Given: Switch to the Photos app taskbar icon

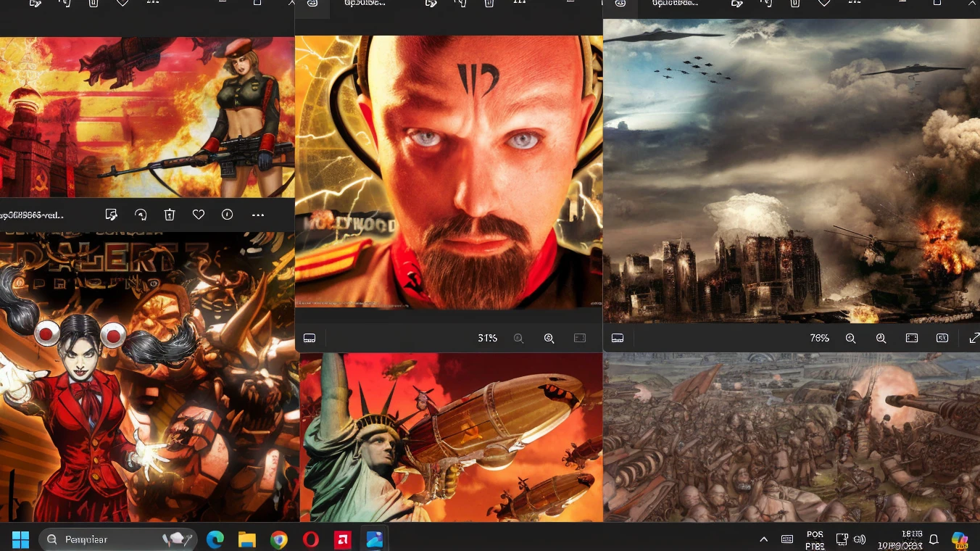Looking at the screenshot, I should click(375, 539).
